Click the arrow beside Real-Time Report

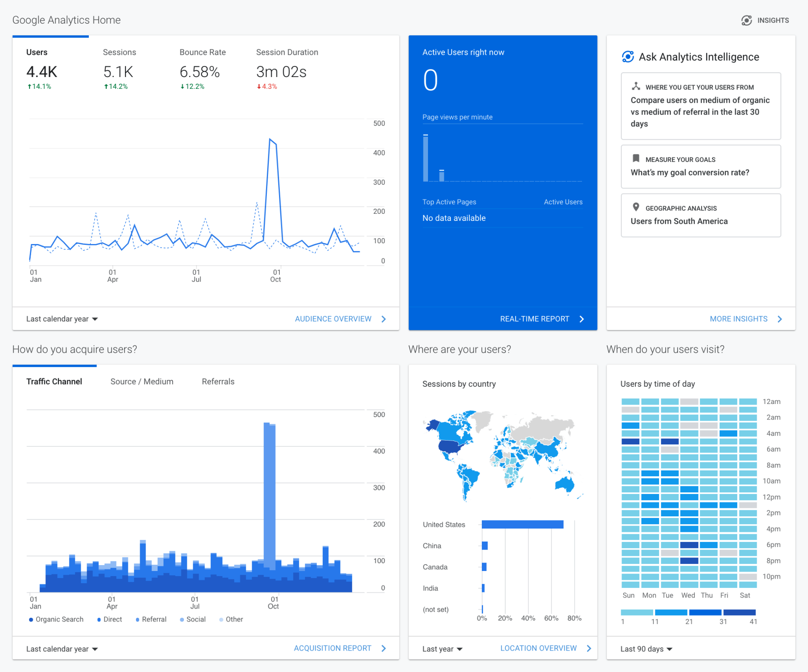(582, 319)
